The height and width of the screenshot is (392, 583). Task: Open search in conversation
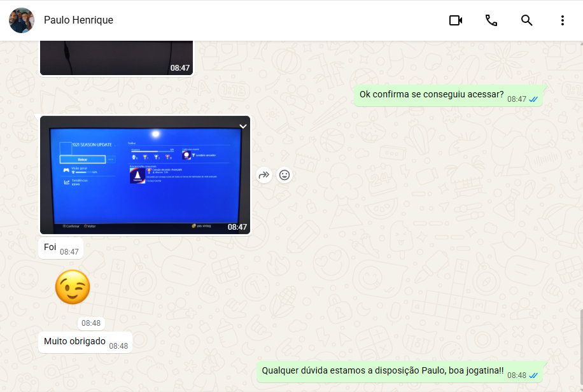pos(526,20)
